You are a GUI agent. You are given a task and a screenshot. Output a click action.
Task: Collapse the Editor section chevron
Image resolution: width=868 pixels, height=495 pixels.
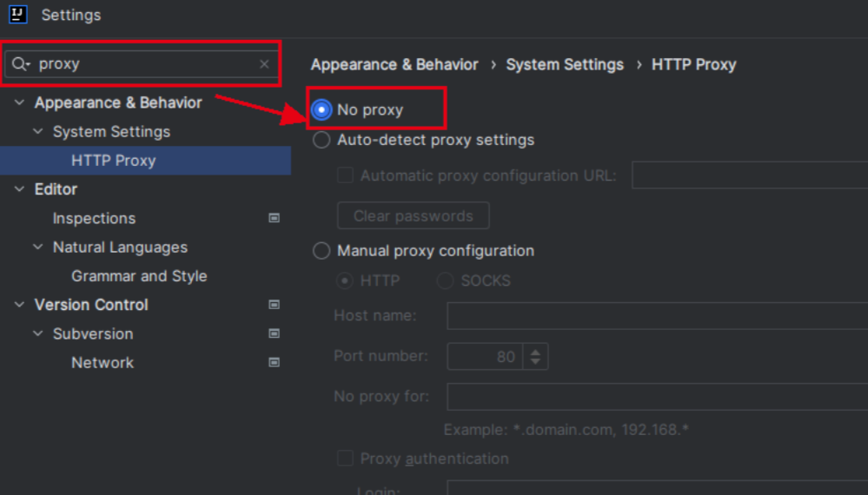[x=19, y=189]
